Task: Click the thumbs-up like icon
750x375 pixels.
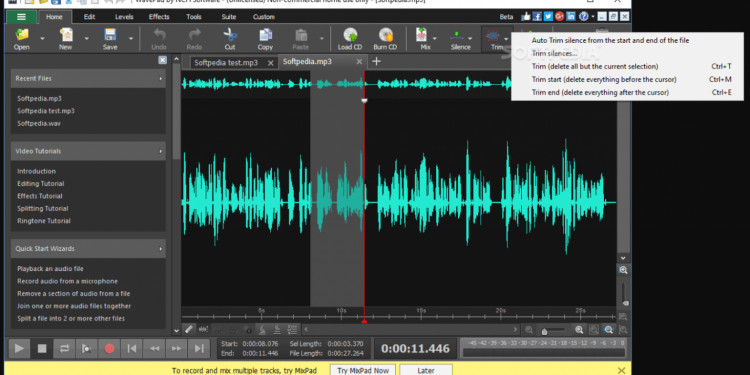Action: [526, 16]
